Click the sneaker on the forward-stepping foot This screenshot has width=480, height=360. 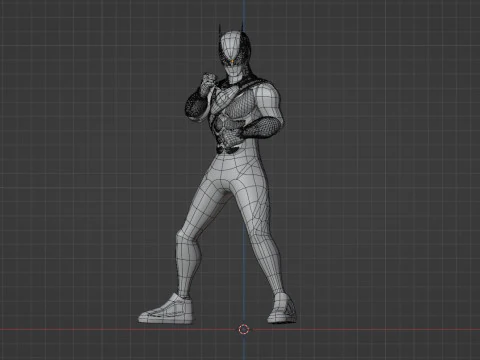(166, 308)
